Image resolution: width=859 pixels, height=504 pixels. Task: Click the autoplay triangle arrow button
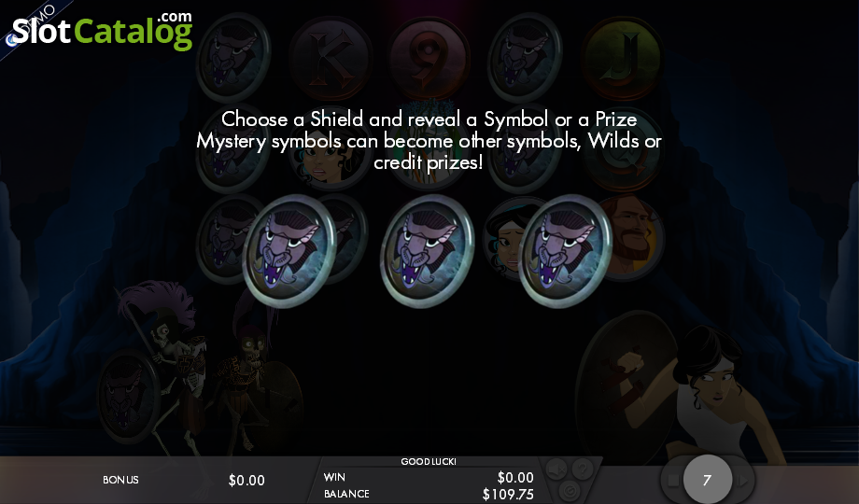pyautogui.click(x=743, y=481)
